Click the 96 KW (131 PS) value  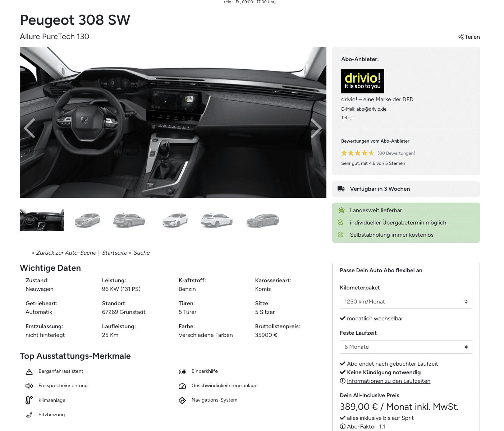(x=121, y=289)
